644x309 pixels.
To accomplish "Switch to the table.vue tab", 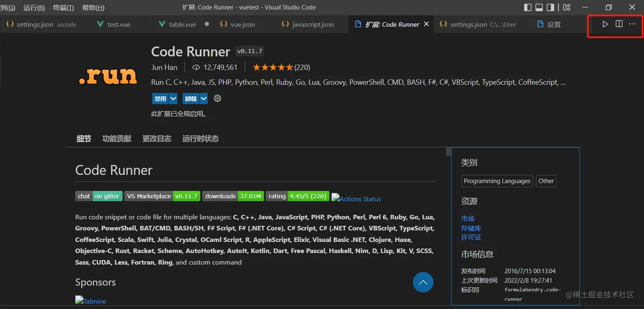I will tap(183, 24).
